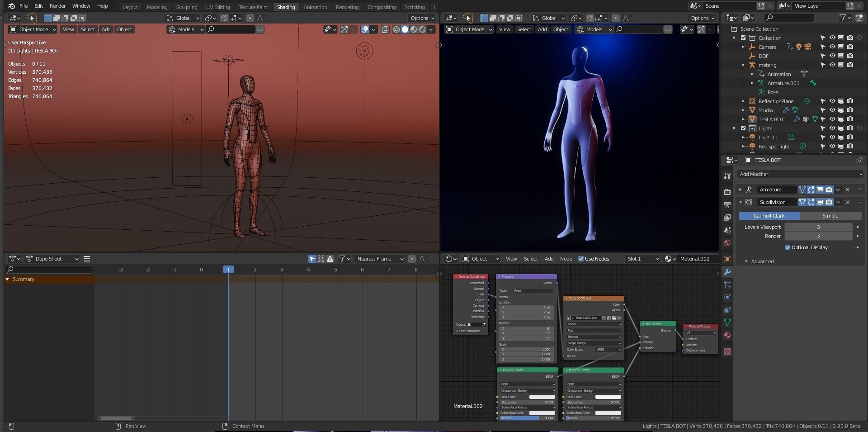Open the View Layer properties tab icon
This screenshot has width=868, height=432.
pyautogui.click(x=727, y=217)
